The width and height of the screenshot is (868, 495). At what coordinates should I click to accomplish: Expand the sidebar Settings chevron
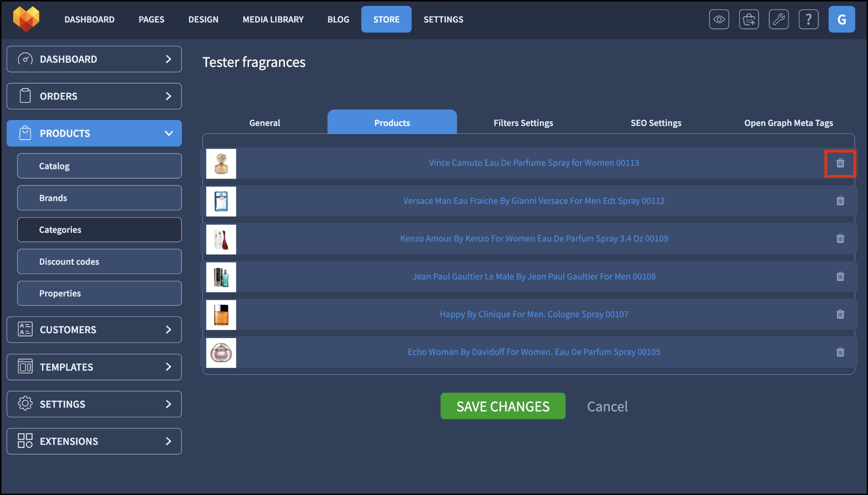(168, 404)
